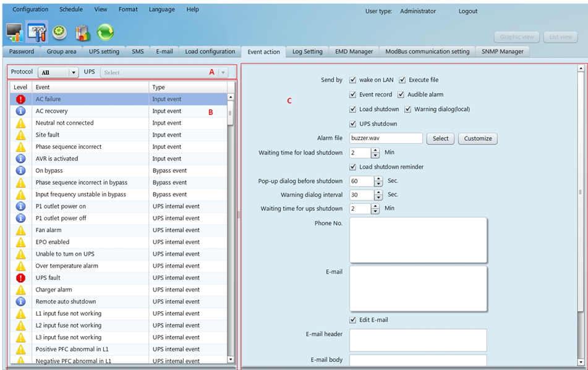
Task: Click the report chart toolbar icon
Action: (x=82, y=33)
